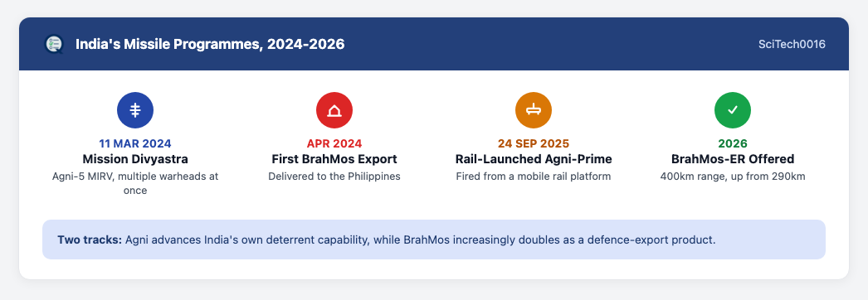Click the First BrahMos Export heading
The height and width of the screenshot is (300, 868).
[334, 159]
